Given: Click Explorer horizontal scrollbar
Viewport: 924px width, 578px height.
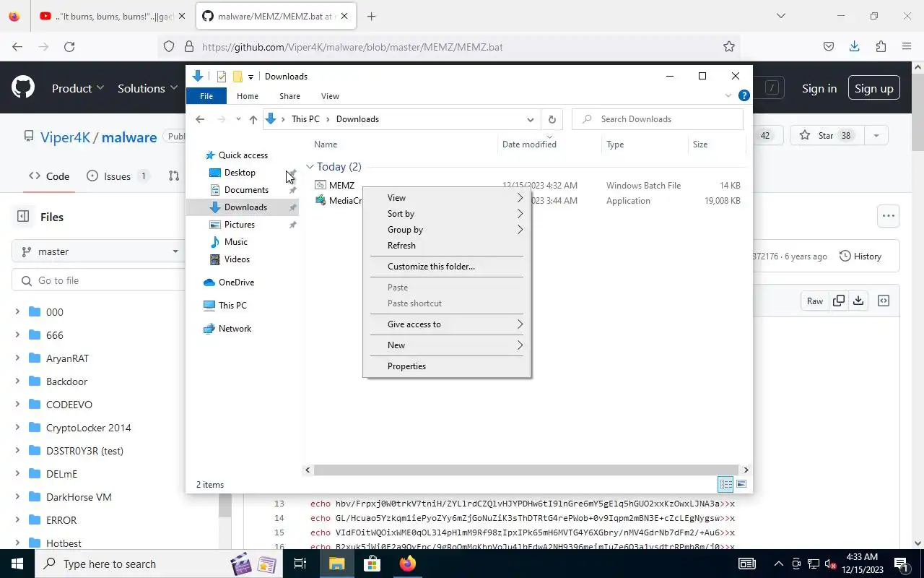Looking at the screenshot, I should click(x=525, y=470).
